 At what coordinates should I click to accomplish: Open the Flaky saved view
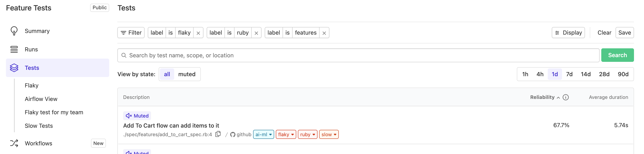(x=31, y=86)
